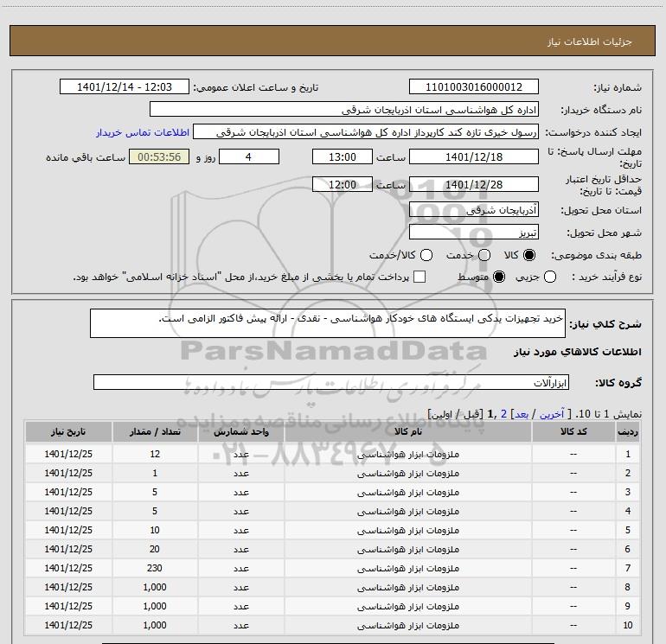Click the goods group field ابزارآلات
Viewport: 666px width, 644px height.
pyautogui.click(x=331, y=382)
